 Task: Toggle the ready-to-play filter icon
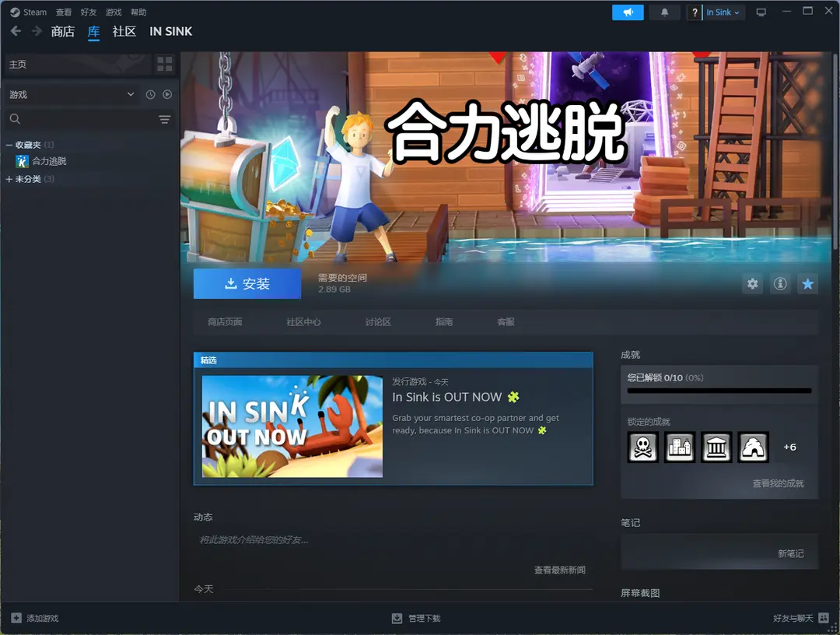point(167,94)
